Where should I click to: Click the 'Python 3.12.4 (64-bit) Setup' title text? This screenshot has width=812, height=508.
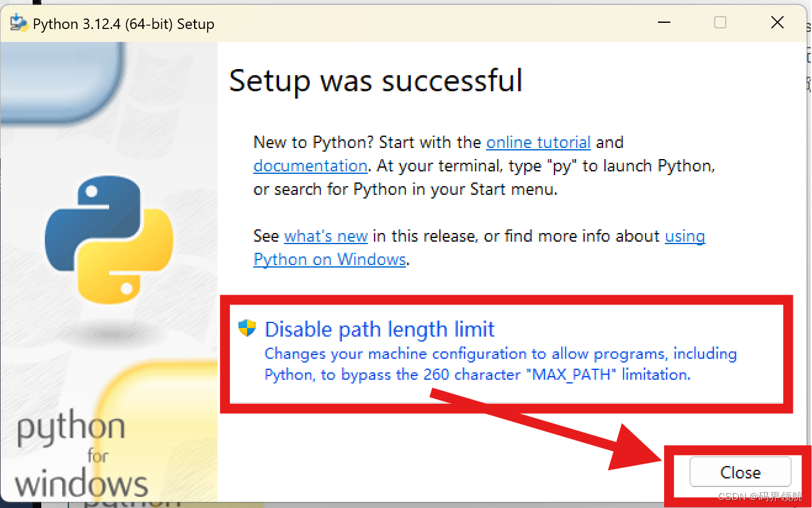click(123, 24)
